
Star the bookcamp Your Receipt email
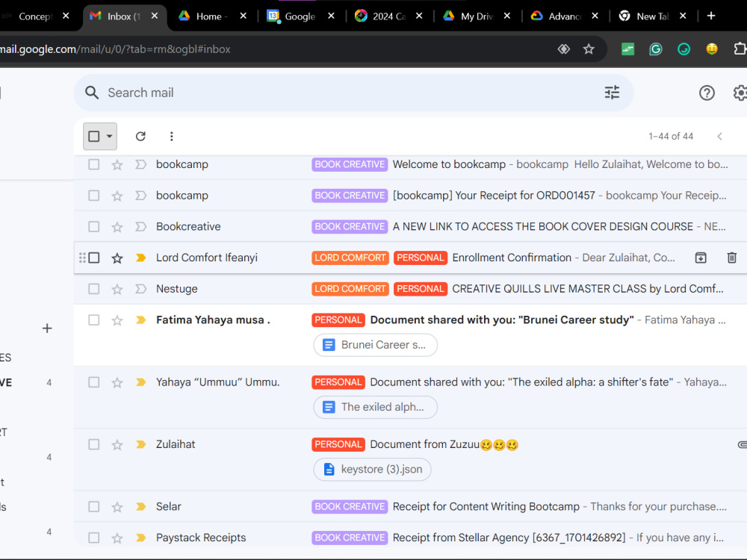pos(117,196)
